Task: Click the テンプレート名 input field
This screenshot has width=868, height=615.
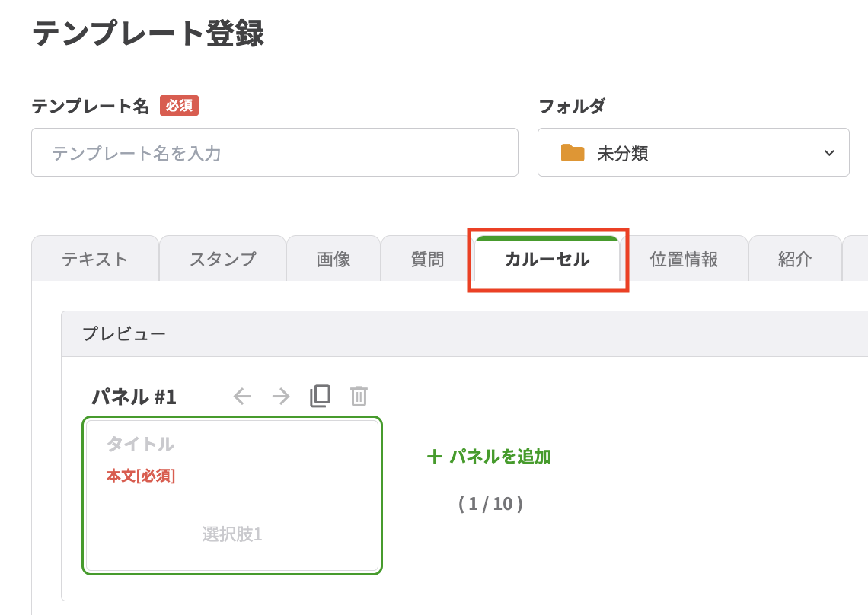Action: click(274, 153)
